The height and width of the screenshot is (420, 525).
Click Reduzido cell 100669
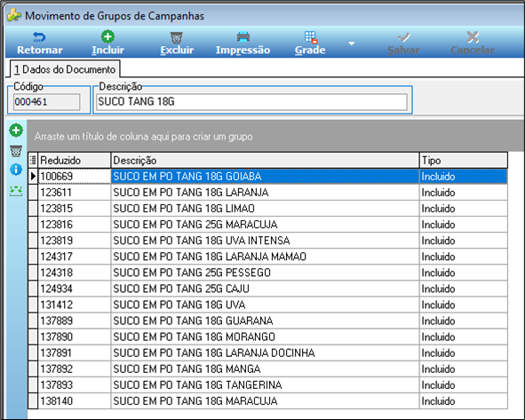(x=75, y=177)
